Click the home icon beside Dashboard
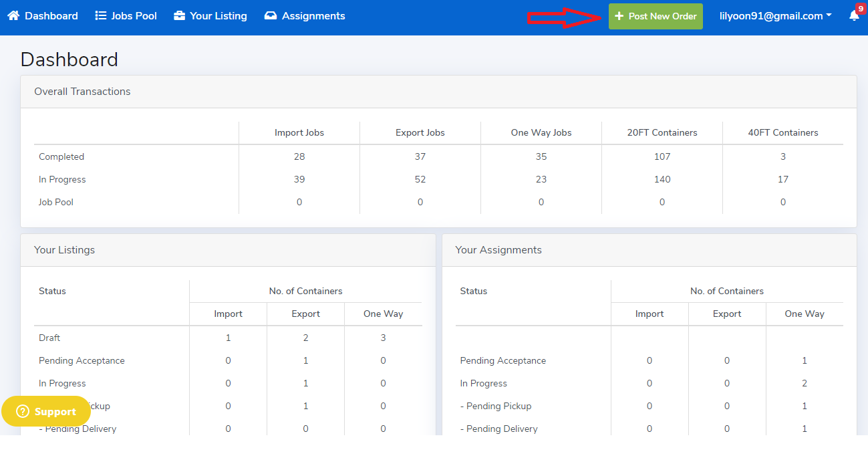The width and height of the screenshot is (868, 466). (13, 15)
